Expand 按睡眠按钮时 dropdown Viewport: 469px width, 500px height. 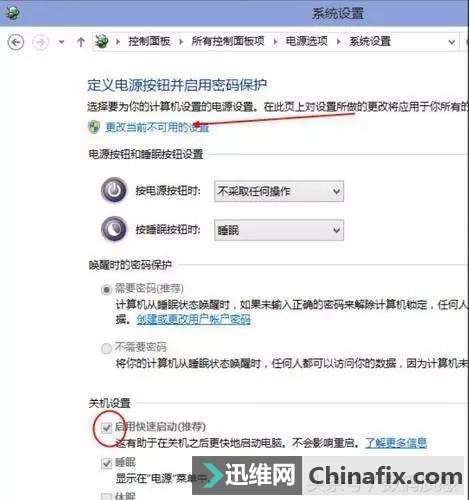[279, 230]
